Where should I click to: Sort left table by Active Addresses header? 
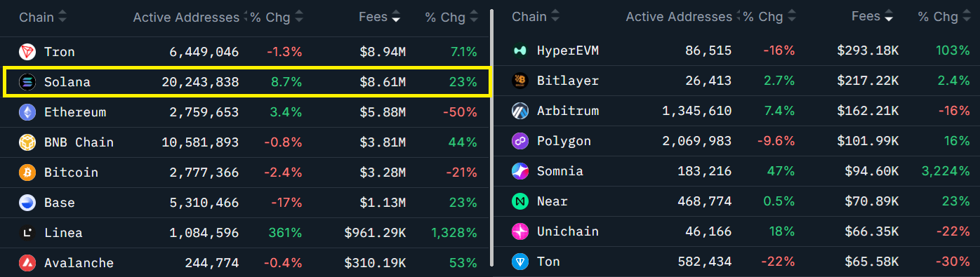[x=190, y=18]
